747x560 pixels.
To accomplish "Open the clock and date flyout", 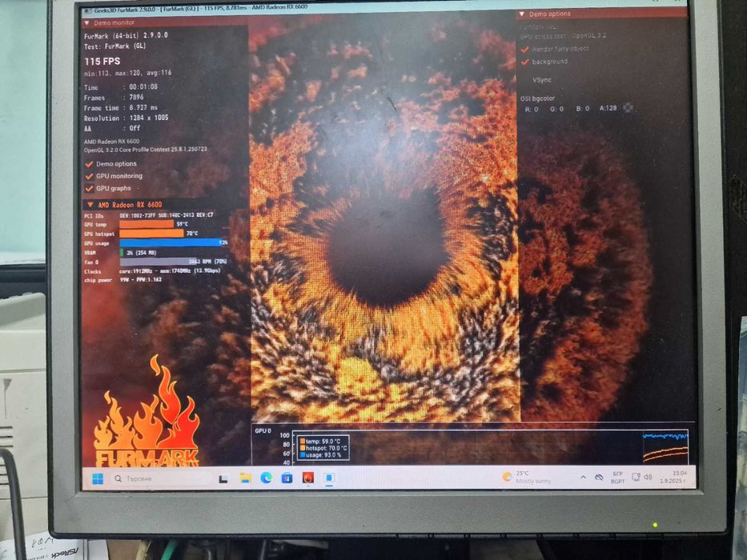I will point(673,477).
